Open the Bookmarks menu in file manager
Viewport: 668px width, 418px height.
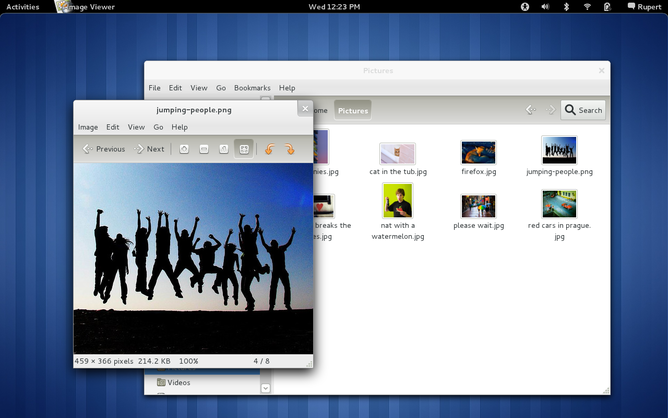[x=252, y=88]
